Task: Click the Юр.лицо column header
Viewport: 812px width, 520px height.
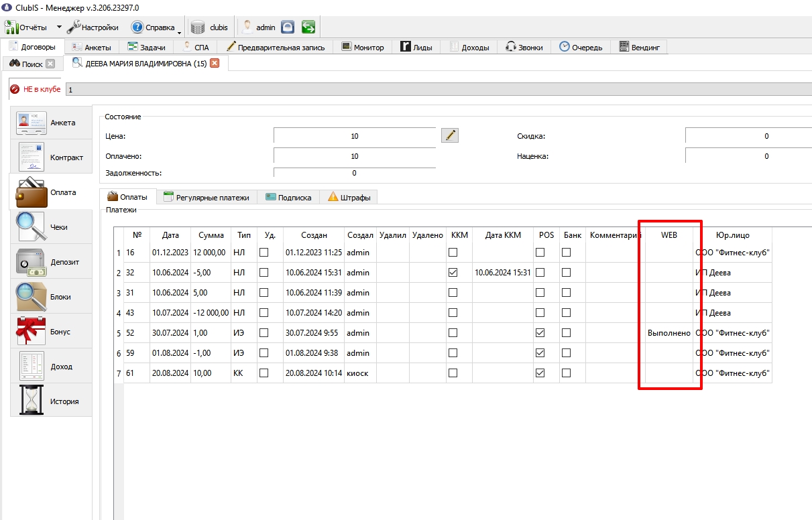Action: (x=733, y=235)
